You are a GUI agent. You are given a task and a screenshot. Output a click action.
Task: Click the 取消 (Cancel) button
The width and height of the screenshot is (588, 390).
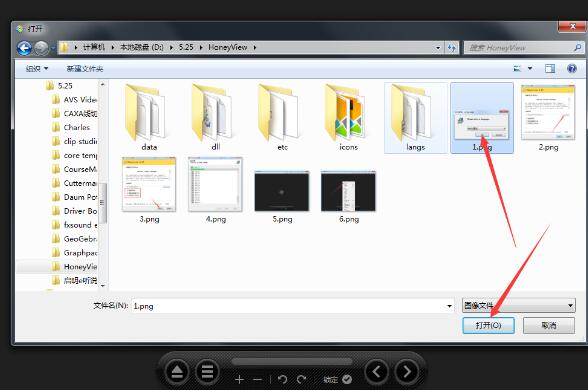[x=549, y=325]
